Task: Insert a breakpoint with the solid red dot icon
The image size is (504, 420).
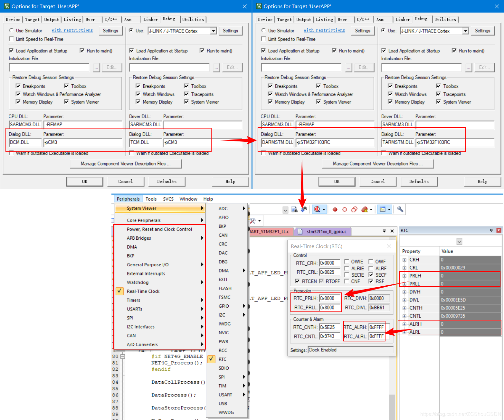Action: 335,209
